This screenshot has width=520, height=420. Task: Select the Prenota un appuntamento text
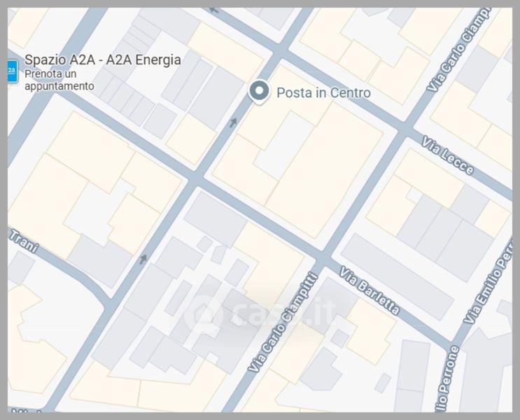[x=59, y=80]
